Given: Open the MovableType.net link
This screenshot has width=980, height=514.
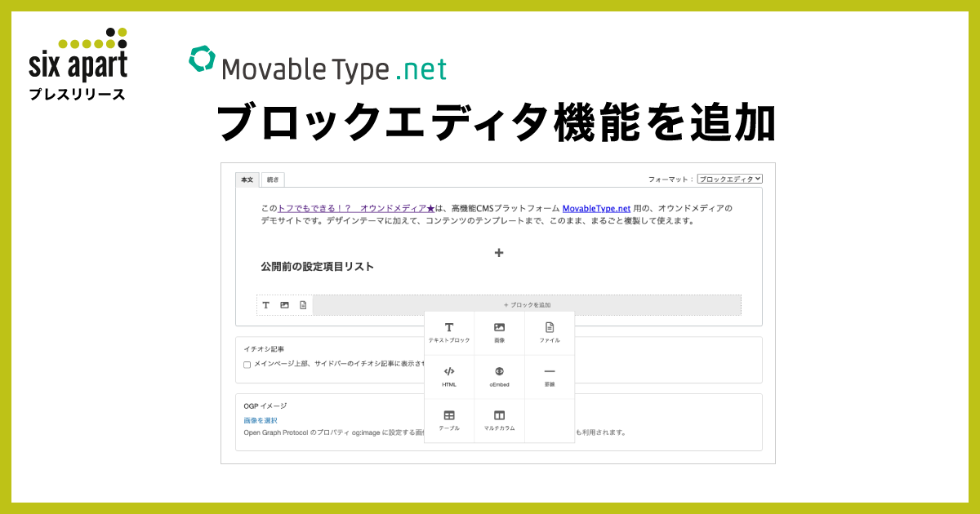Looking at the screenshot, I should click(x=596, y=208).
